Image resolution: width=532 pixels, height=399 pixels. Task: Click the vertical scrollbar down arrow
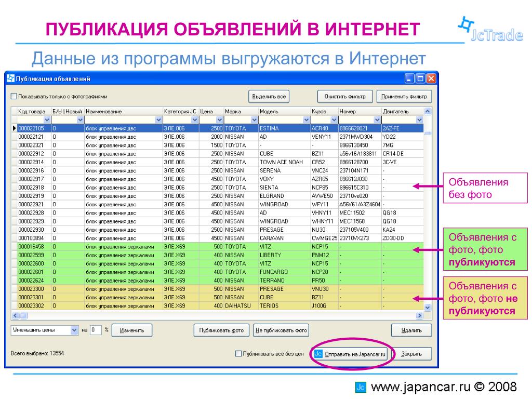tap(428, 308)
